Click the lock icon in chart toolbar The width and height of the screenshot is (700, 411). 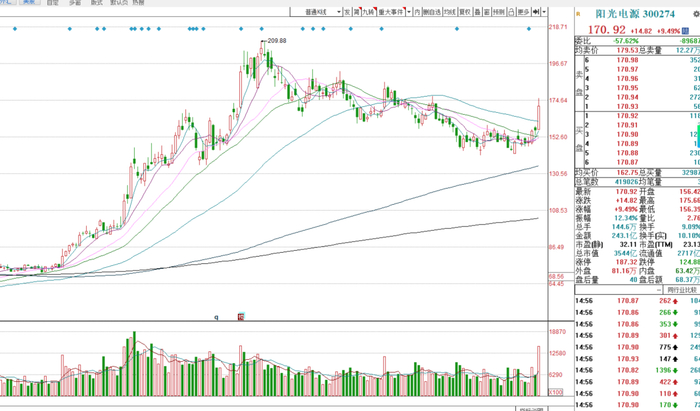(511, 12)
